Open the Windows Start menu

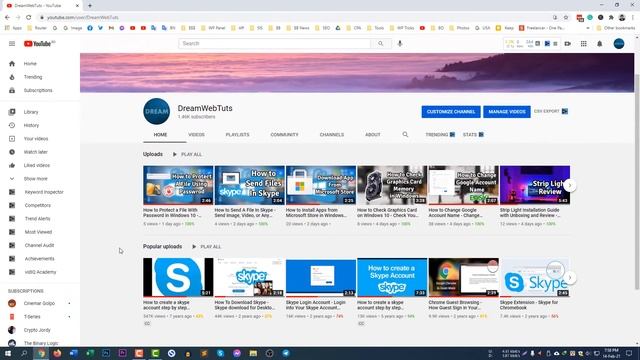pyautogui.click(x=7, y=353)
